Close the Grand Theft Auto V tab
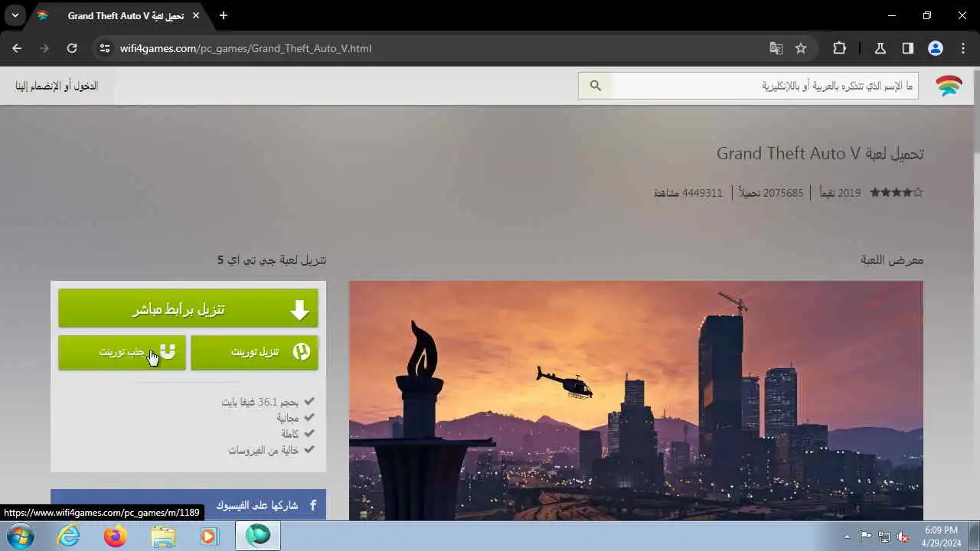This screenshot has height=551, width=980. tap(196, 15)
